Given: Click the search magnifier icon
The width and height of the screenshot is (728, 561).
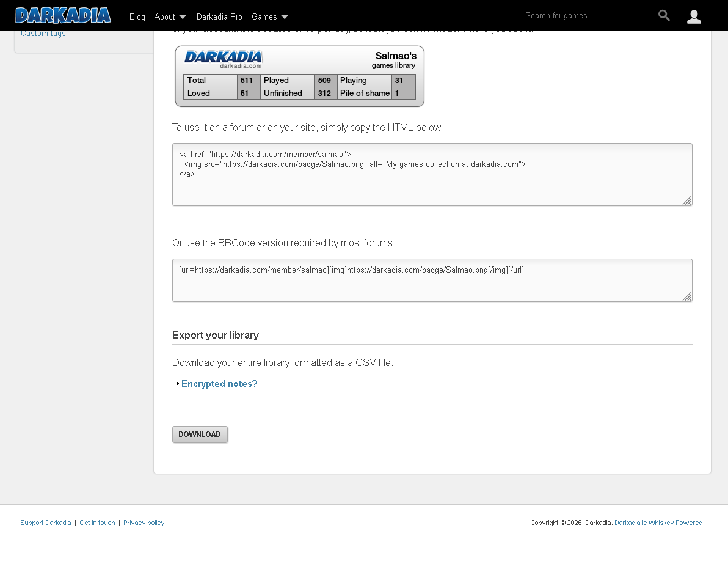Looking at the screenshot, I should 664,16.
